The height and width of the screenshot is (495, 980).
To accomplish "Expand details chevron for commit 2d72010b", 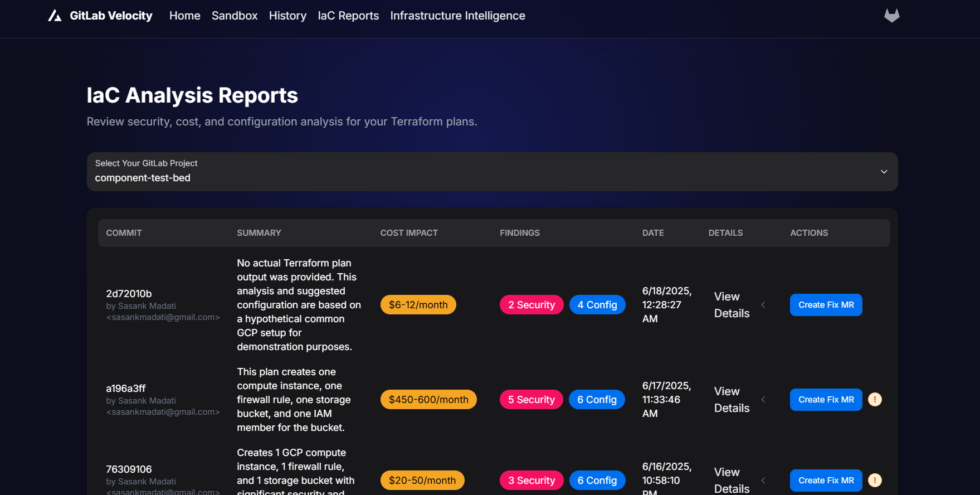I will point(763,305).
